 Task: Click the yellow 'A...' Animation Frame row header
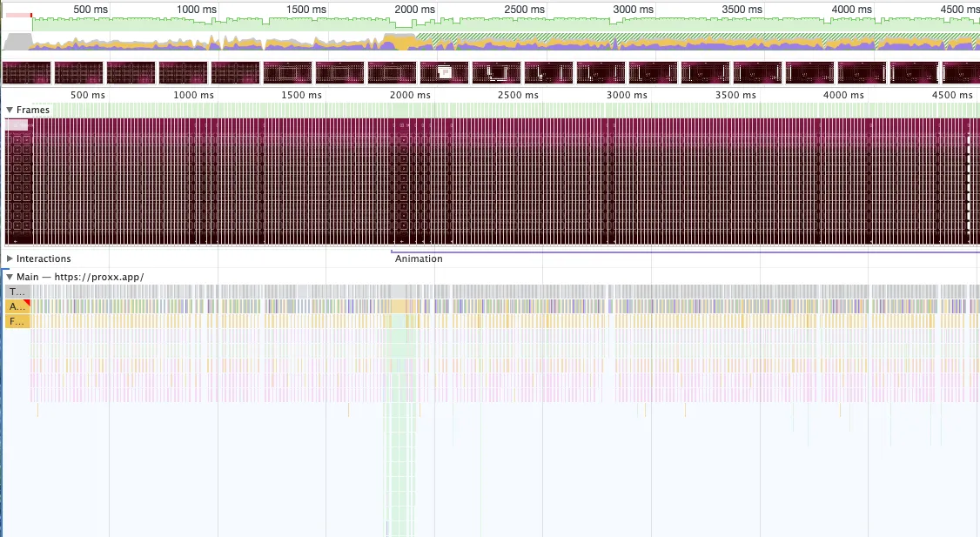coord(14,305)
